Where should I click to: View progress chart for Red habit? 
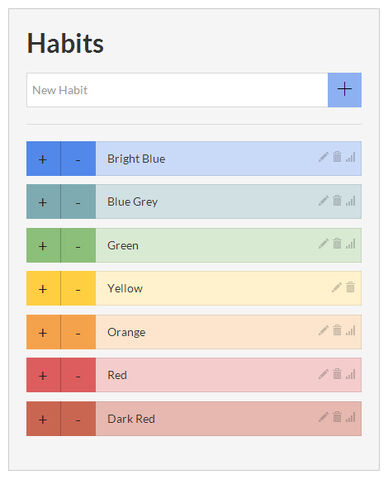(x=350, y=374)
